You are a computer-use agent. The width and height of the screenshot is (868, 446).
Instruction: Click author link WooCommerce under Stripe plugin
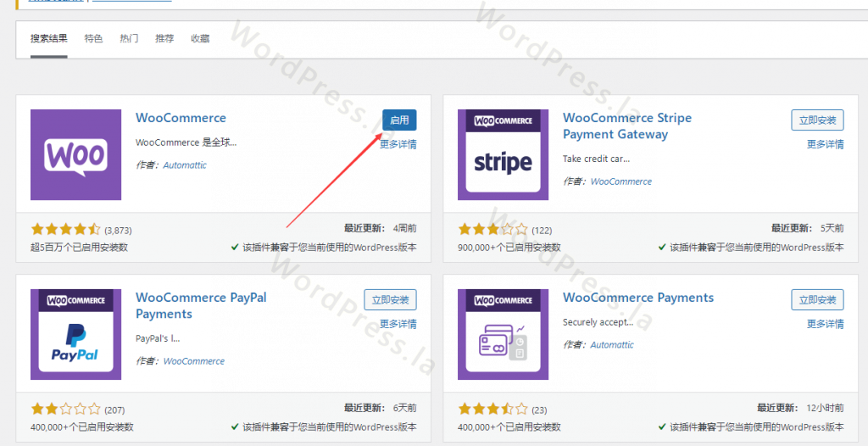621,181
